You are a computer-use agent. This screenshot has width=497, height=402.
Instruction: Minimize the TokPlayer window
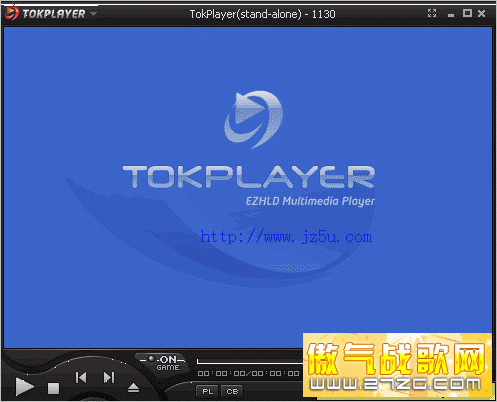451,15
